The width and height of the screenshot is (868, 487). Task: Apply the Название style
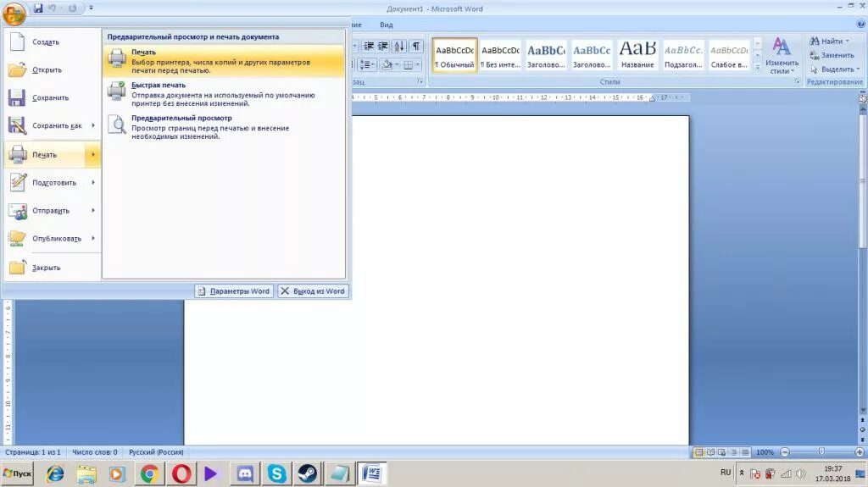pos(637,55)
